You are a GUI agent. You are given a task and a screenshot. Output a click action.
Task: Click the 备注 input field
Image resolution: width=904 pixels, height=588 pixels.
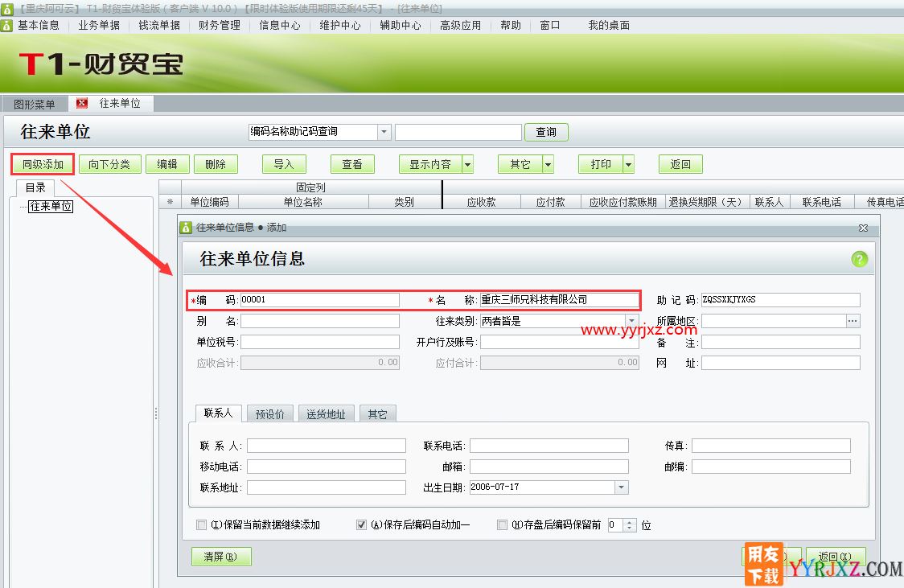[x=781, y=343]
